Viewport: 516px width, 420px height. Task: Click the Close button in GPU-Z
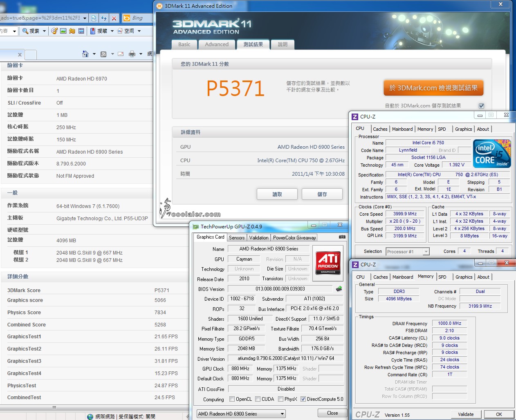pyautogui.click(x=332, y=413)
